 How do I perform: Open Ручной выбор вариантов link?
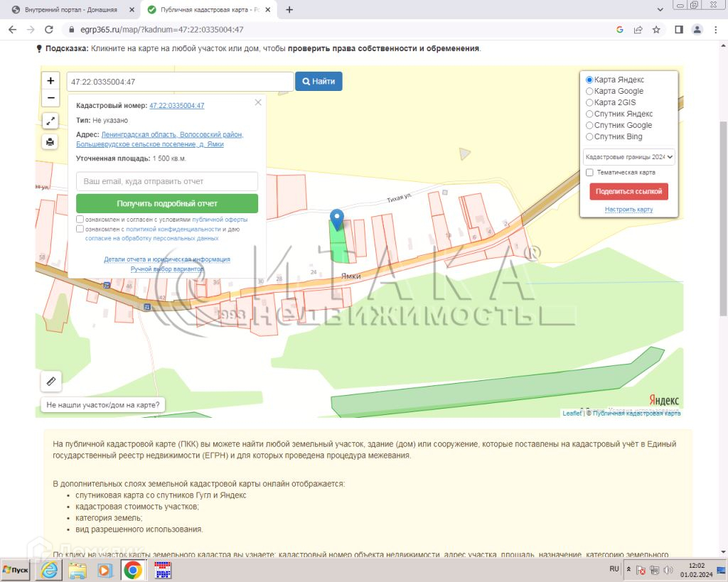click(167, 269)
